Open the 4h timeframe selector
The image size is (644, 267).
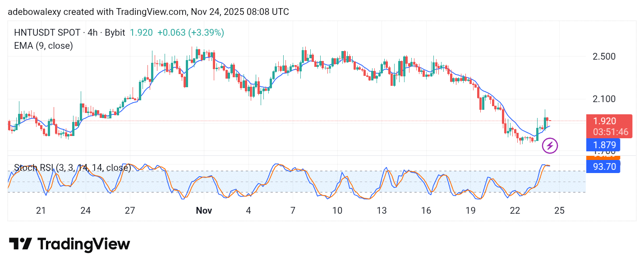point(93,33)
